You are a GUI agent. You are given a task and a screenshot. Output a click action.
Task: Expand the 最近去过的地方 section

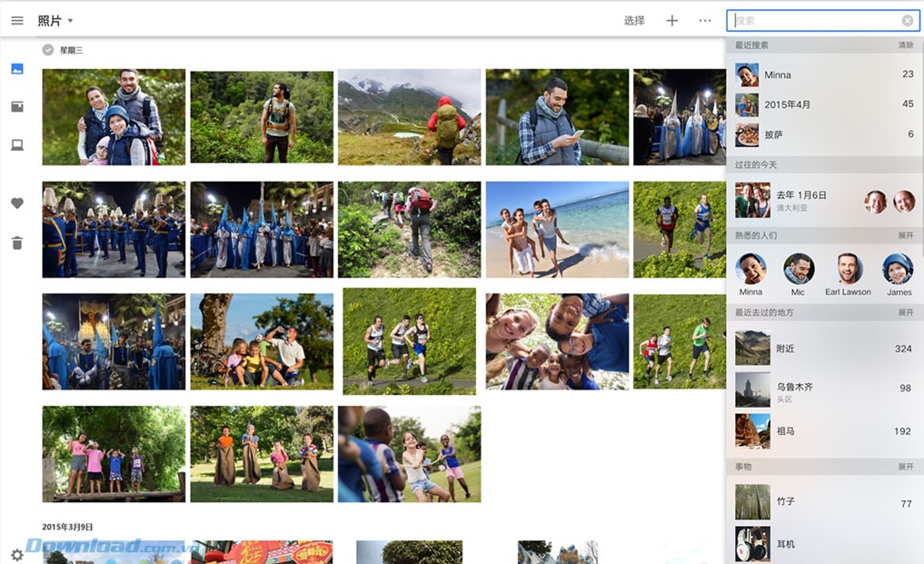click(905, 312)
